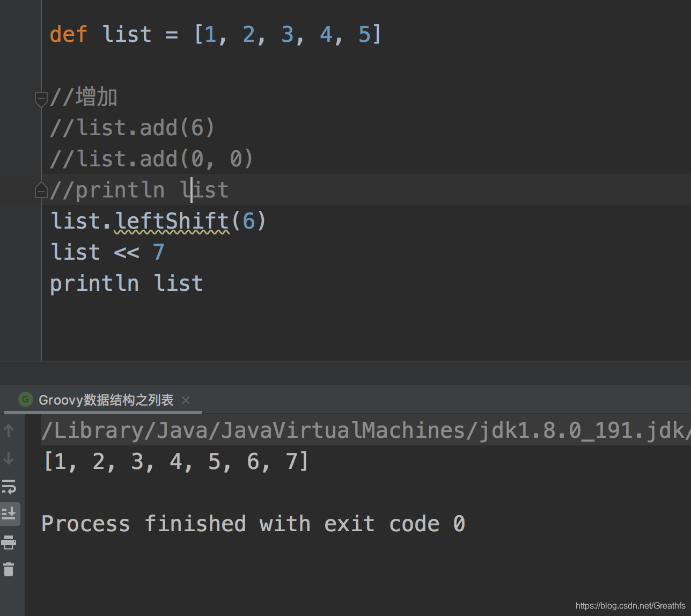Click the uncommented 'println list' statement
Viewport: 691px width, 616px height.
(127, 283)
